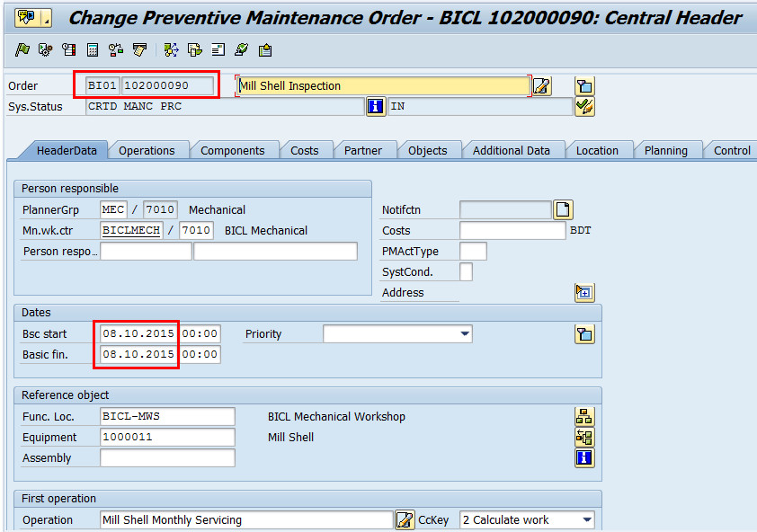Edit the Mill Shell Inspection long text (pencil icon)
Viewport: 757px width, 532px height.
(541, 85)
